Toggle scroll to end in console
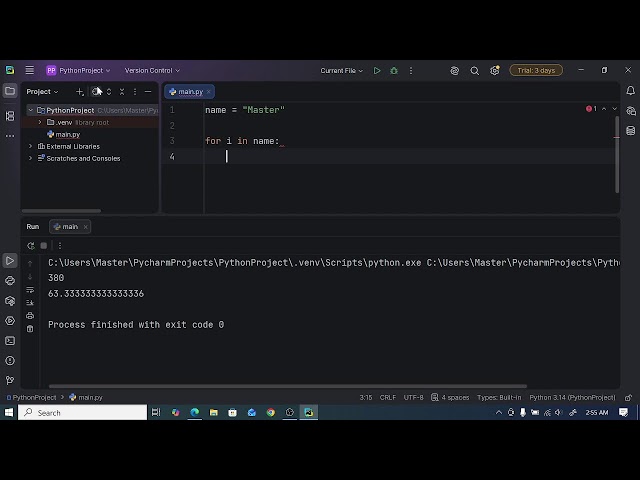Viewport: 640px width, 480px height. coord(30,302)
